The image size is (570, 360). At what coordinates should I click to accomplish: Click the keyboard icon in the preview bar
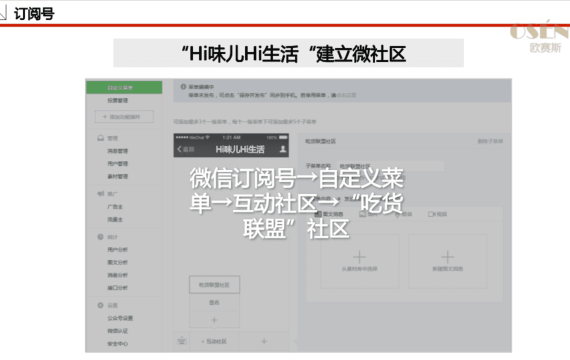181,341
